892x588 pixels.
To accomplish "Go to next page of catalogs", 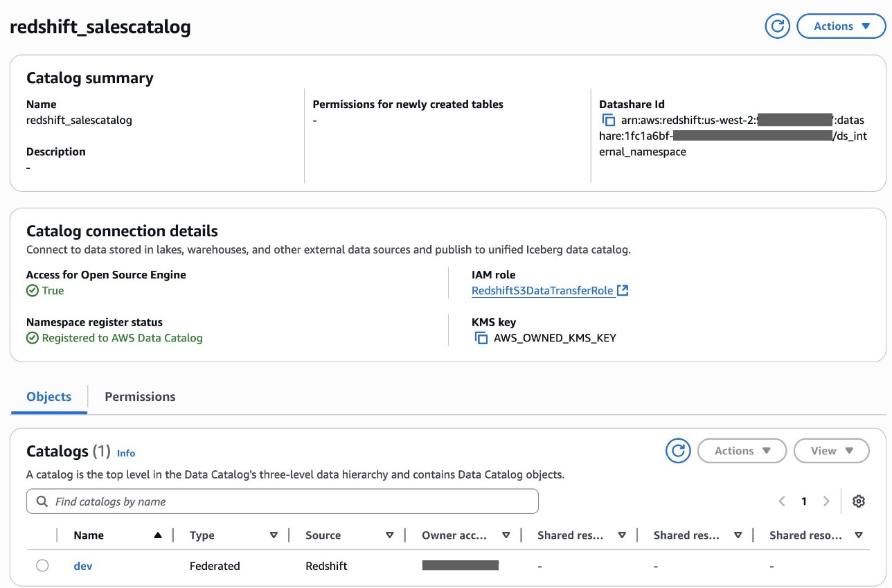I will coord(826,501).
